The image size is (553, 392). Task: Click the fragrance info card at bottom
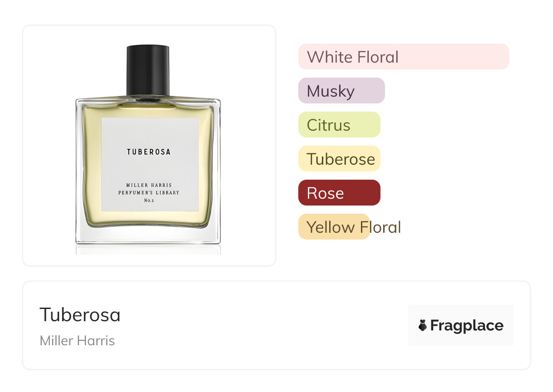tap(276, 325)
